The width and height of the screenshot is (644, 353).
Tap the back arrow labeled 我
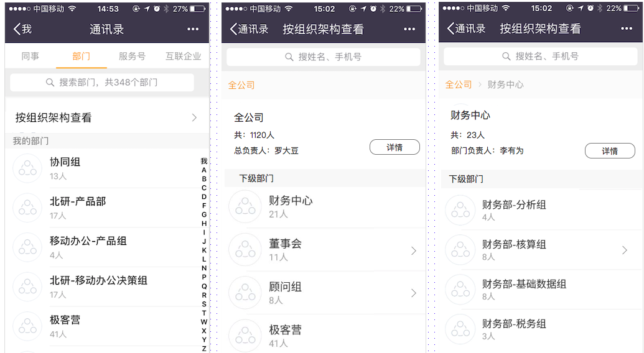(22, 29)
